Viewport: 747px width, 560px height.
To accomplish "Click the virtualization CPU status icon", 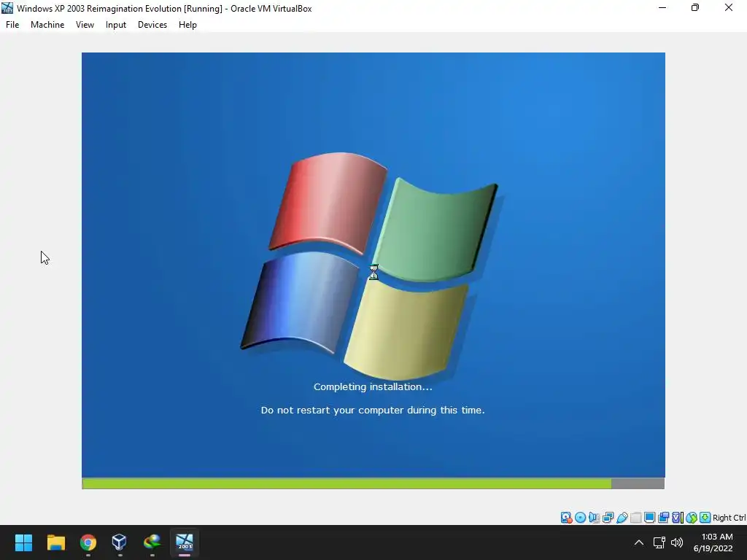I will click(678, 518).
